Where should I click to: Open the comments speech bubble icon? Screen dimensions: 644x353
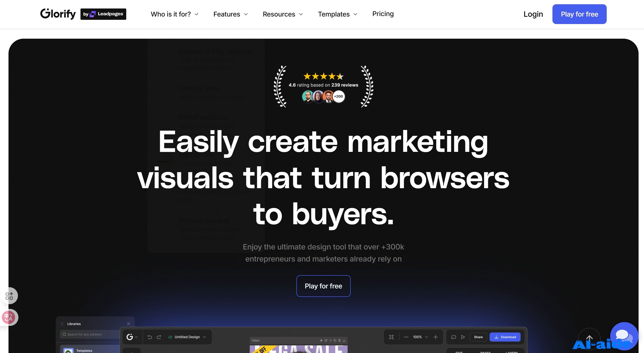454,337
